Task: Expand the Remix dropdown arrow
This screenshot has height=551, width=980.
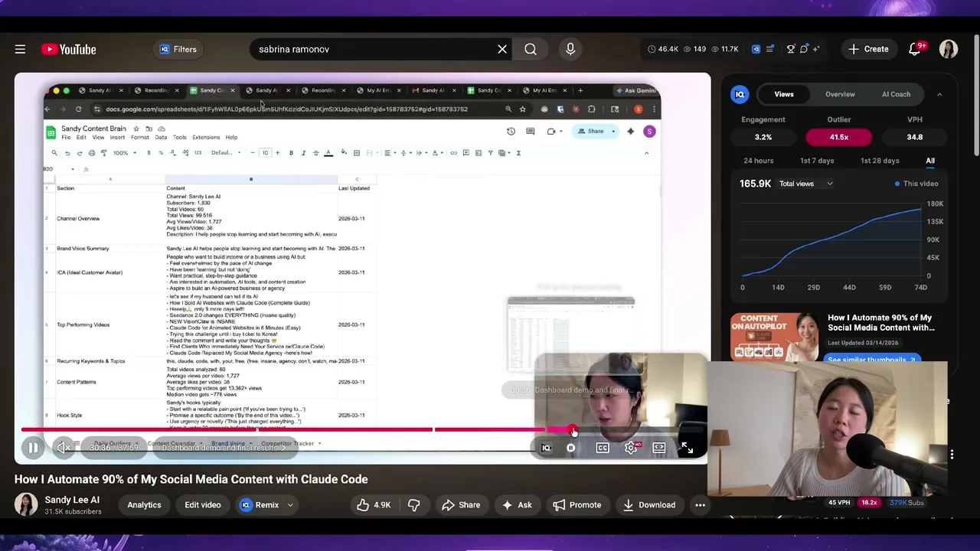Action: pyautogui.click(x=290, y=505)
